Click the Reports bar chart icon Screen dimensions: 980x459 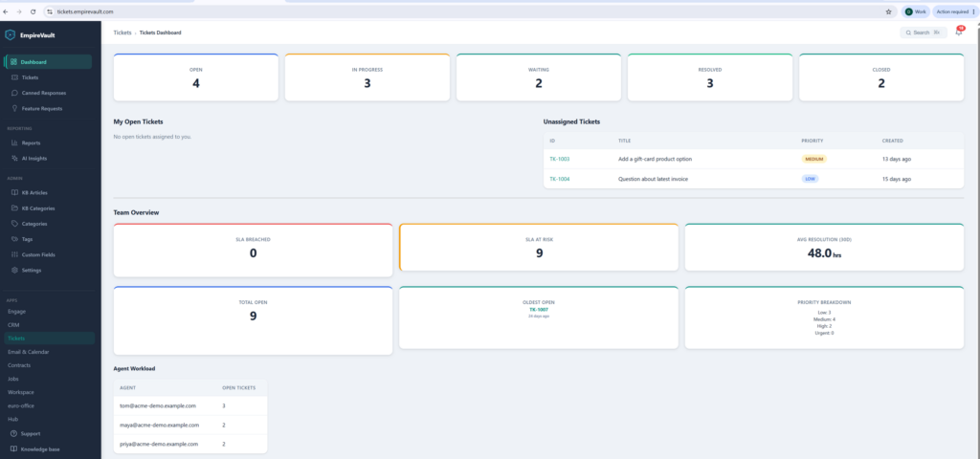coord(15,143)
